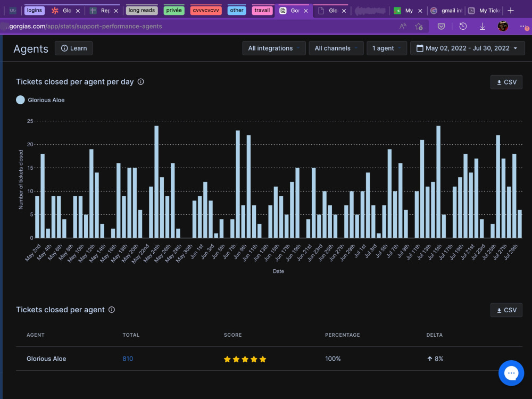The image size is (532, 399).
Task: Click the five-star score rating
Action: [x=245, y=359]
